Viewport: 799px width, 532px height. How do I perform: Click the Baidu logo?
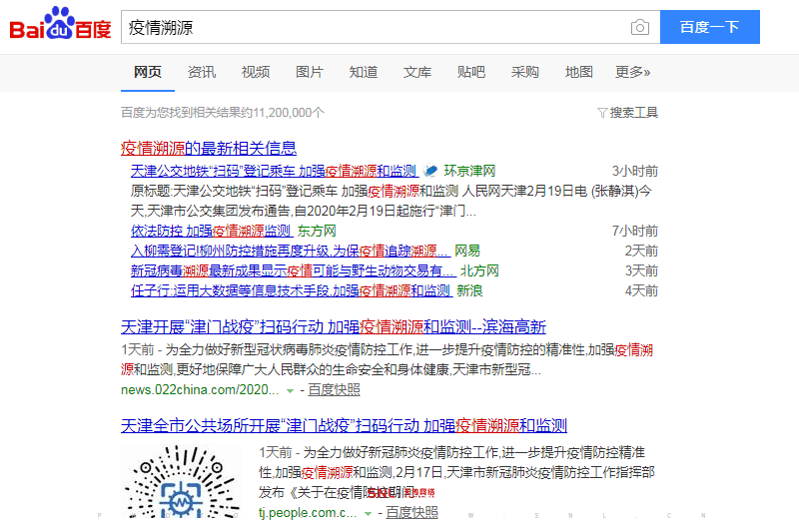(x=60, y=25)
